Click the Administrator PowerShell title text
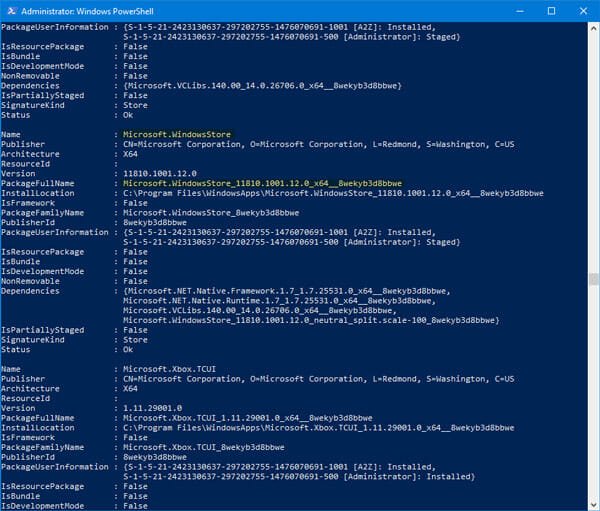 pyautogui.click(x=87, y=11)
